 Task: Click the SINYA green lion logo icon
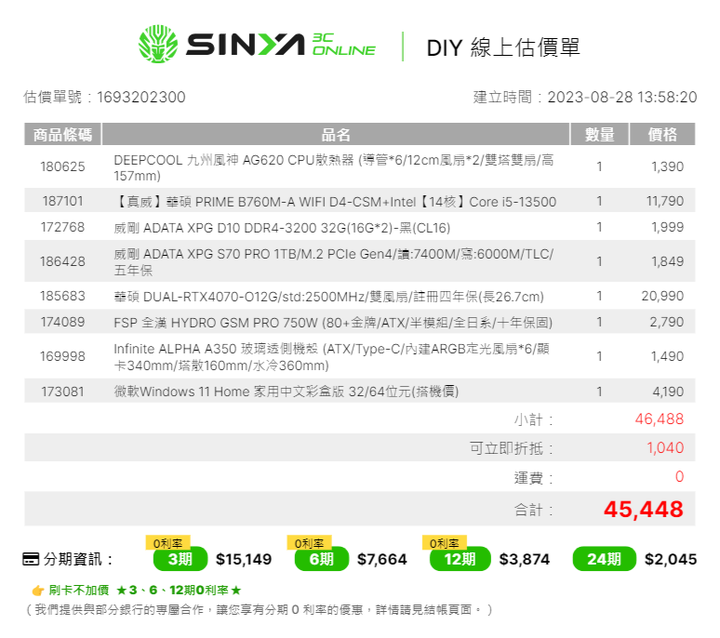tap(158, 44)
